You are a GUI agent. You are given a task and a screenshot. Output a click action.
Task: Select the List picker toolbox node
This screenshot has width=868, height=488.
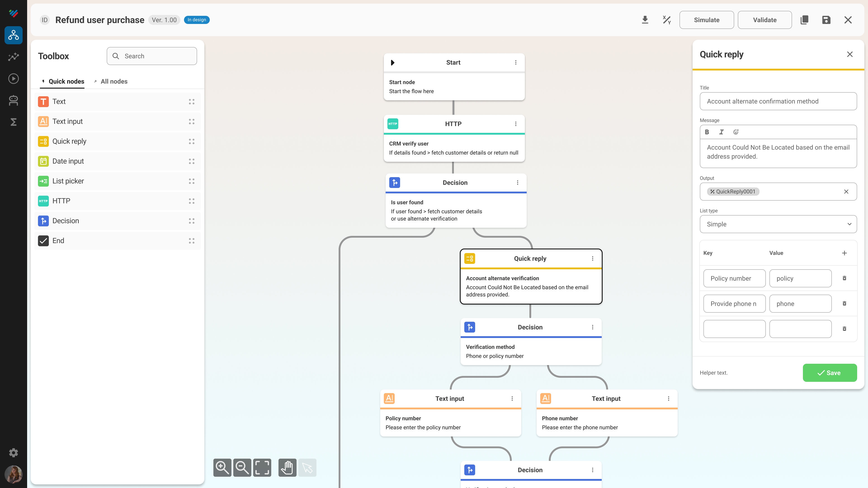pos(117,181)
